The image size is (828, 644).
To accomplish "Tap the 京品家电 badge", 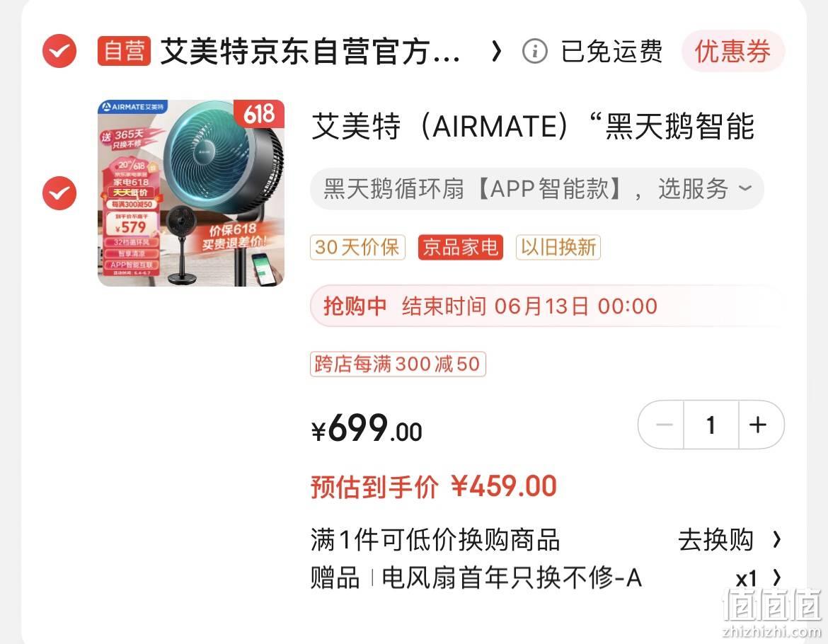I will (461, 247).
